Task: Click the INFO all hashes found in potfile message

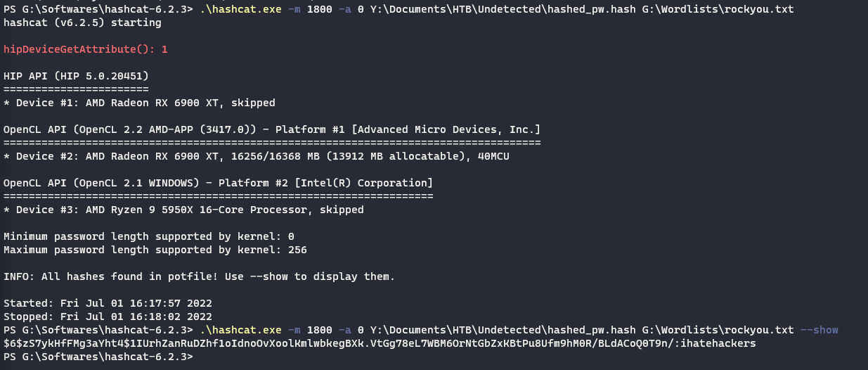Action: (199, 276)
